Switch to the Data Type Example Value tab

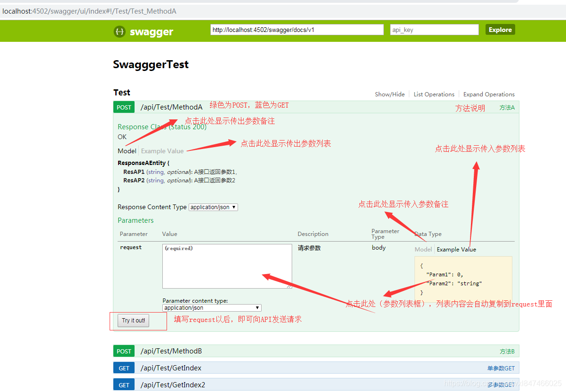456,249
